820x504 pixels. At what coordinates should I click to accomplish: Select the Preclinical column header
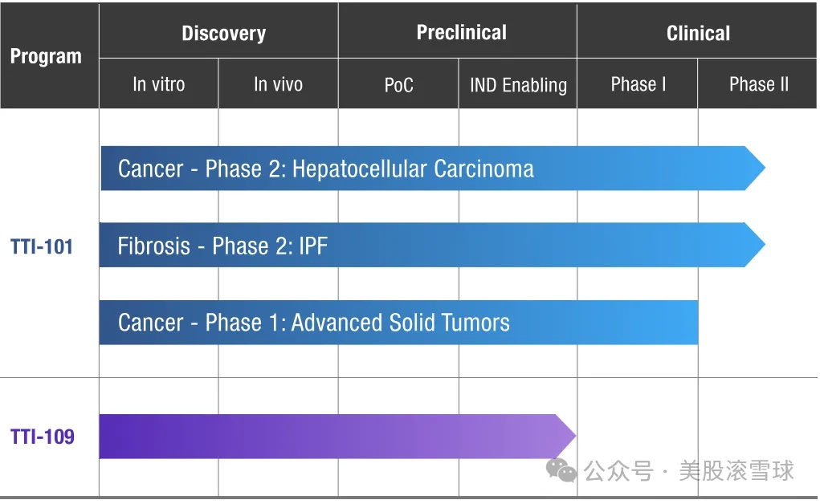pyautogui.click(x=461, y=33)
